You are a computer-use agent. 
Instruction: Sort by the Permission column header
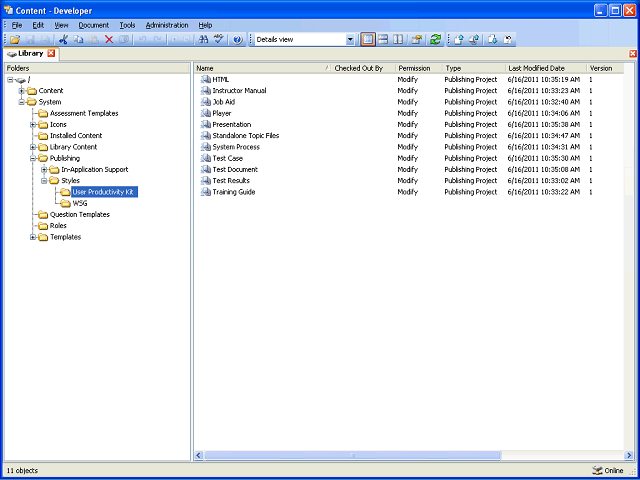point(419,69)
